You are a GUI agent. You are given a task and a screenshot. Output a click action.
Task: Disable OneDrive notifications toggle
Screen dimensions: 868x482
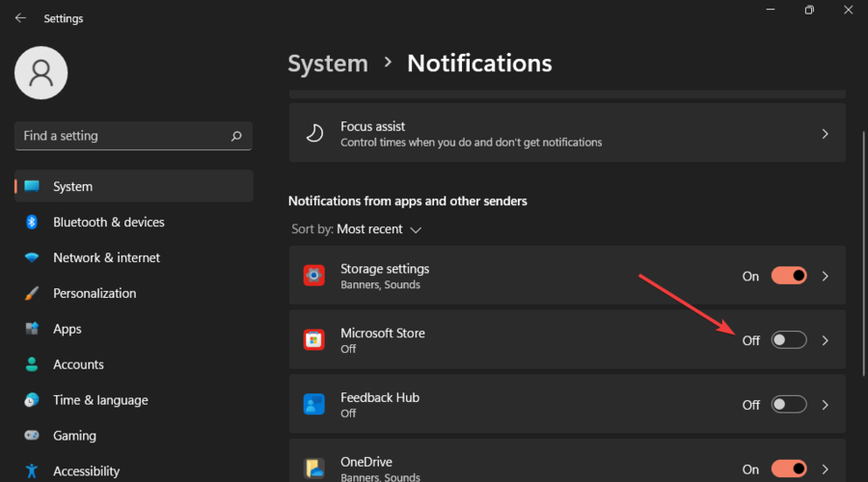(x=789, y=469)
